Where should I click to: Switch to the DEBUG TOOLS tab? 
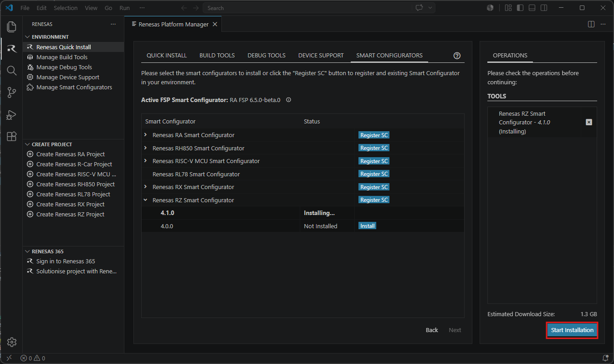[x=266, y=55]
